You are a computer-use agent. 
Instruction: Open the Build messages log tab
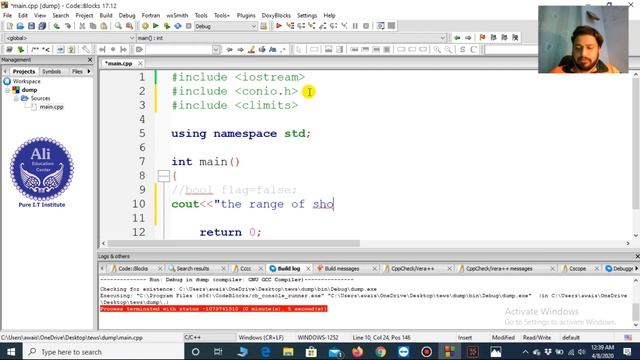click(342, 269)
